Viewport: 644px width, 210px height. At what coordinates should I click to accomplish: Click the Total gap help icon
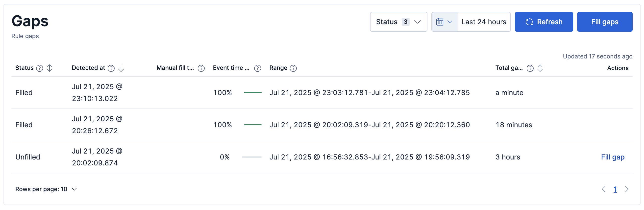(530, 68)
